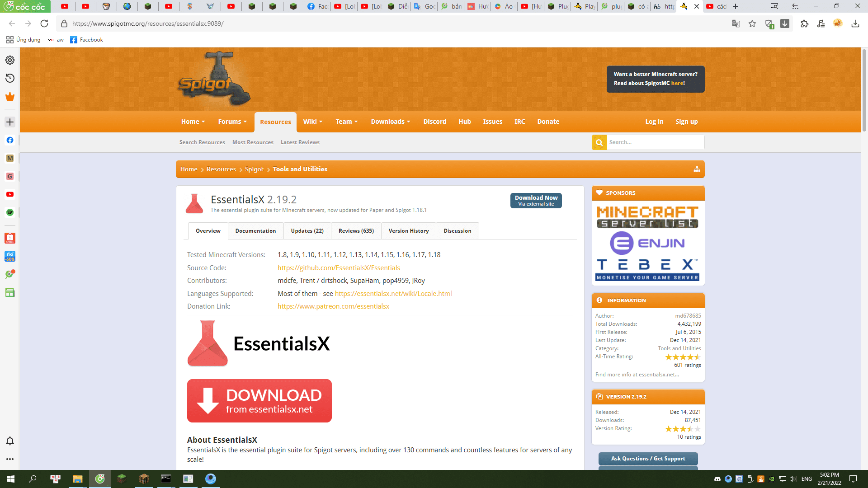The width and height of the screenshot is (868, 488).
Task: Switch to the Reviews (635) tab
Action: click(x=356, y=231)
